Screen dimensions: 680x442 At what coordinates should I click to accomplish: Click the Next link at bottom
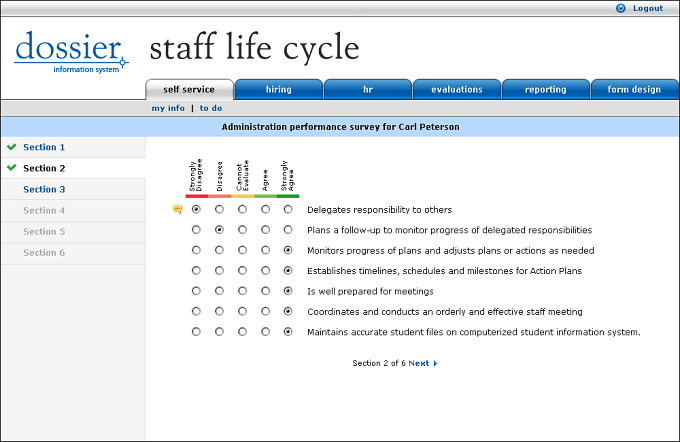[x=418, y=363]
